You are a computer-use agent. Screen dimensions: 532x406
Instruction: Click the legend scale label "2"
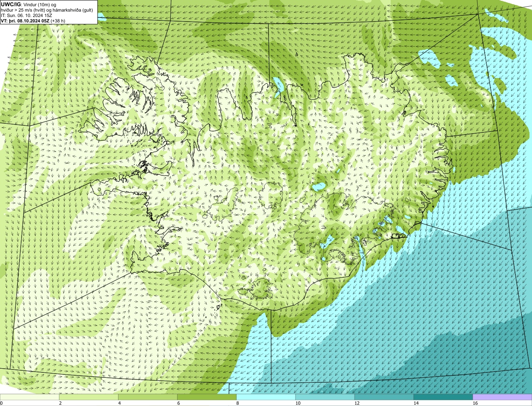pyautogui.click(x=60, y=403)
